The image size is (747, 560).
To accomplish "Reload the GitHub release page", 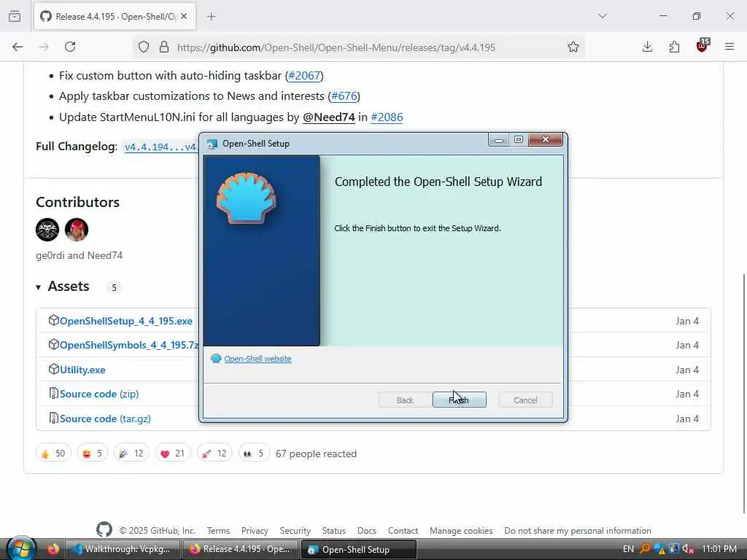I will pos(70,47).
